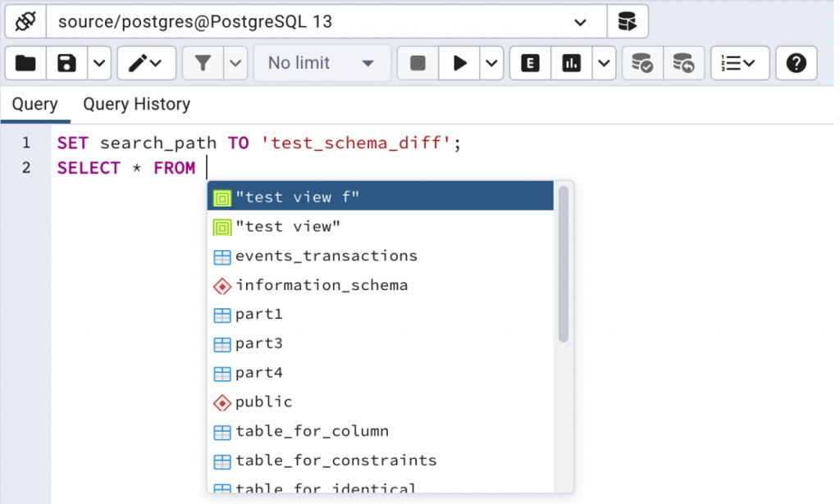Run the query with the Execute button
This screenshot has height=504, width=840.
coord(460,63)
